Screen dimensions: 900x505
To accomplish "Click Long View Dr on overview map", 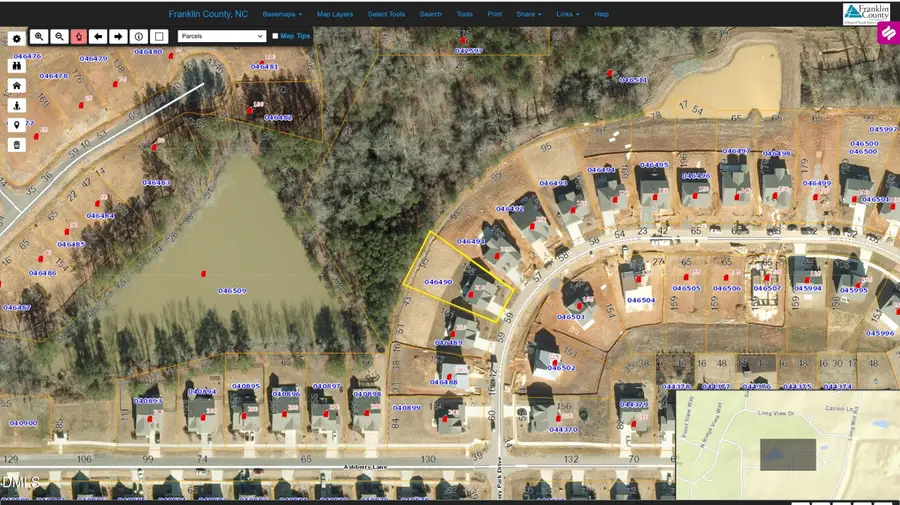I will (775, 413).
